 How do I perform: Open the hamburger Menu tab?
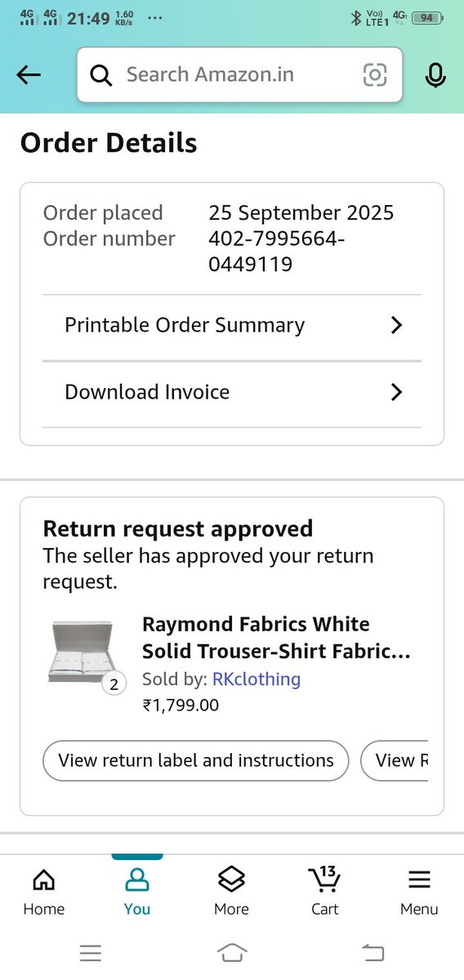click(x=419, y=891)
